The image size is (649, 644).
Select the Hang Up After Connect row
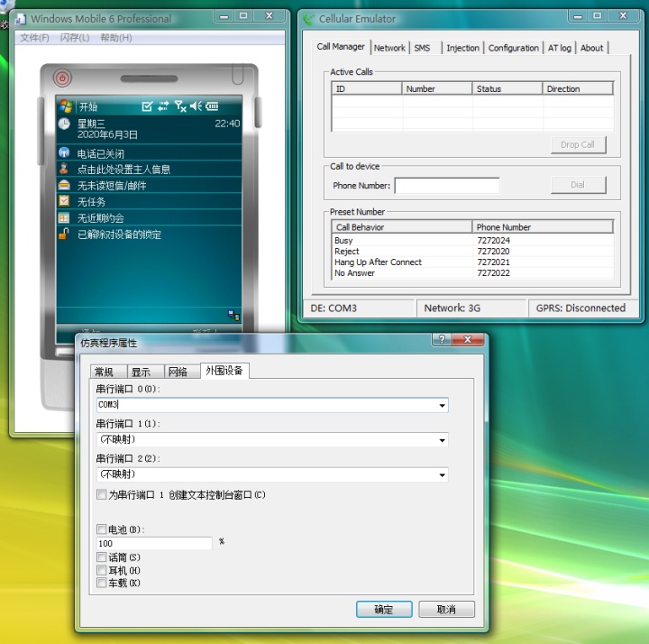472,262
